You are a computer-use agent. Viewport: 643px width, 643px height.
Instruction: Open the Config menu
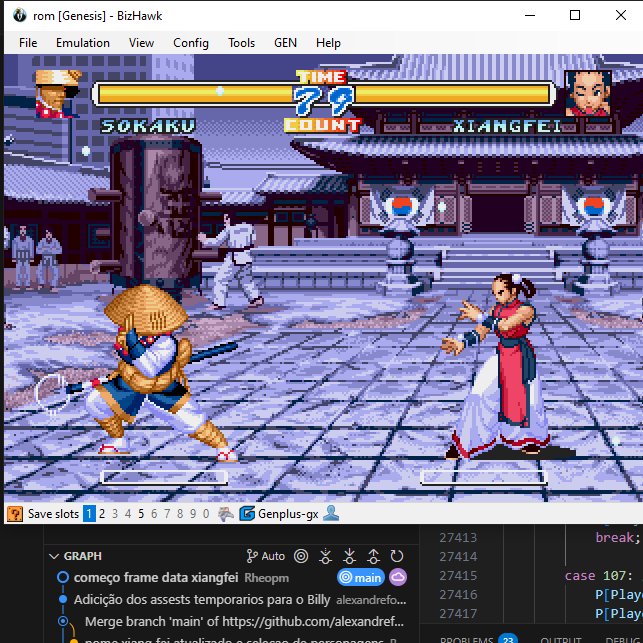click(191, 43)
